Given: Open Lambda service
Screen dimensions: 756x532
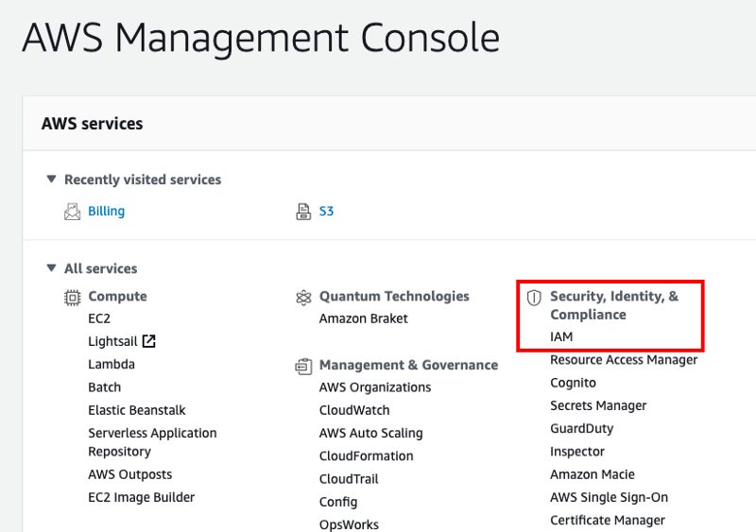Looking at the screenshot, I should click(x=112, y=364).
